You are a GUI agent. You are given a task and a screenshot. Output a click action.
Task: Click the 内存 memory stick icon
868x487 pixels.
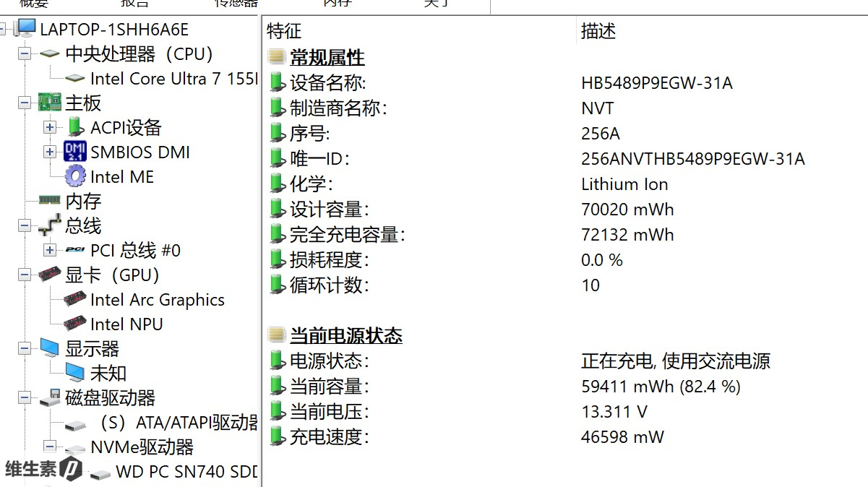pyautogui.click(x=49, y=201)
